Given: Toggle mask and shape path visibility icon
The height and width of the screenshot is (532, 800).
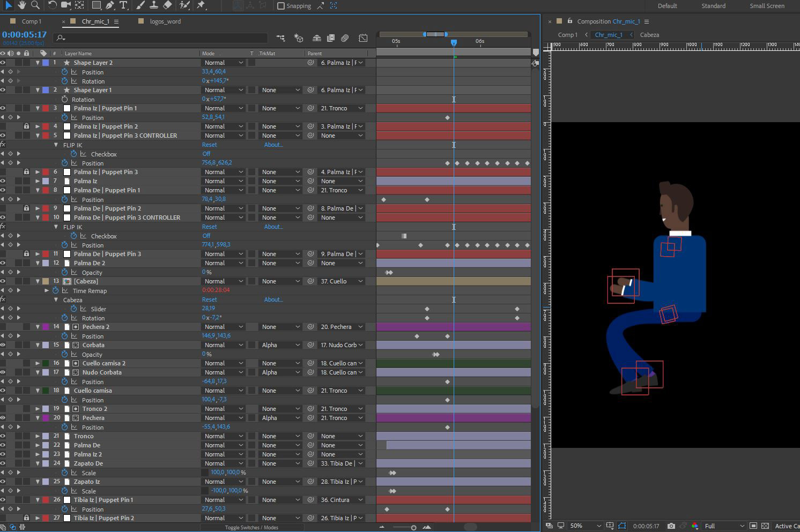Looking at the screenshot, I should pos(622,526).
